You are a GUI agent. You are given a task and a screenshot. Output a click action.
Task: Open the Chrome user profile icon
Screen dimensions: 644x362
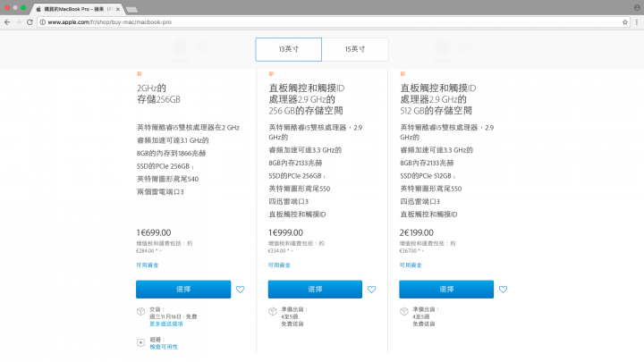(x=637, y=7)
